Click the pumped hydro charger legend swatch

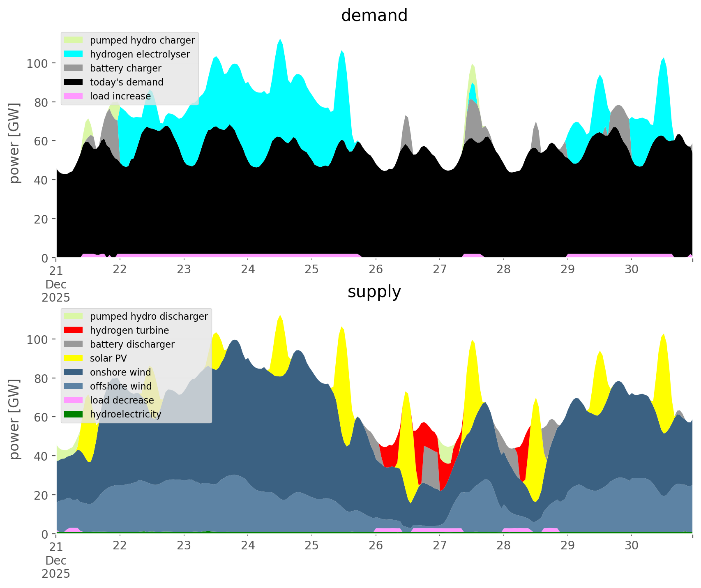tap(74, 40)
